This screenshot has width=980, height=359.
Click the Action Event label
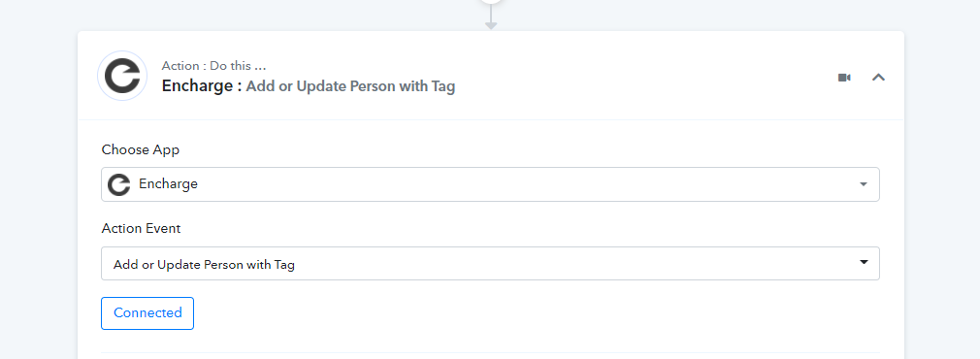142,228
